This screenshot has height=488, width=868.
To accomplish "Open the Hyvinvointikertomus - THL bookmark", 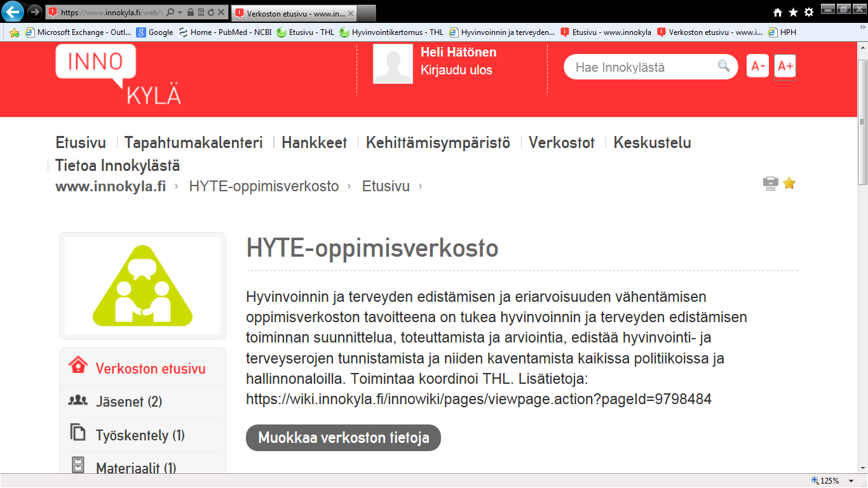I will (x=391, y=32).
